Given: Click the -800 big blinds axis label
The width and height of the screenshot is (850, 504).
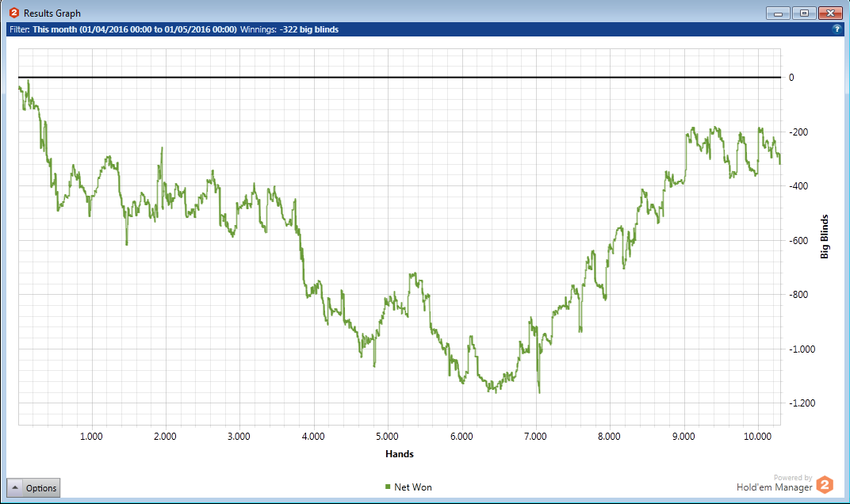Looking at the screenshot, I should pyautogui.click(x=798, y=294).
